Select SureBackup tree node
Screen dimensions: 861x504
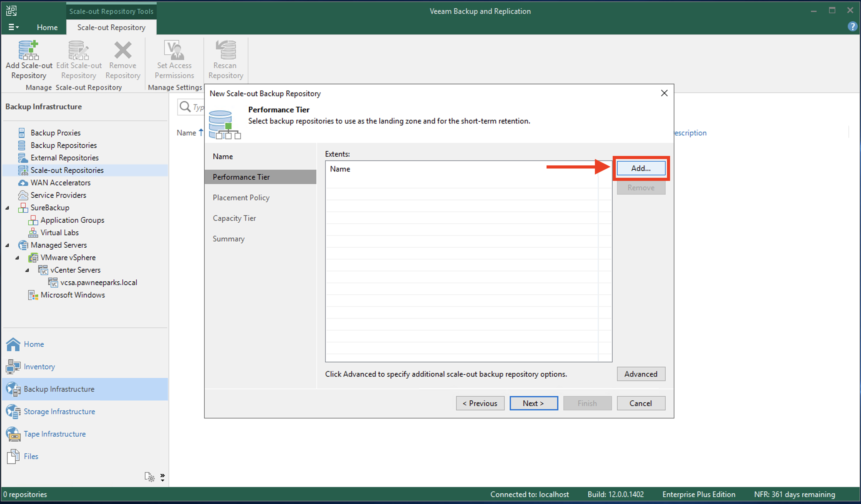pos(50,207)
